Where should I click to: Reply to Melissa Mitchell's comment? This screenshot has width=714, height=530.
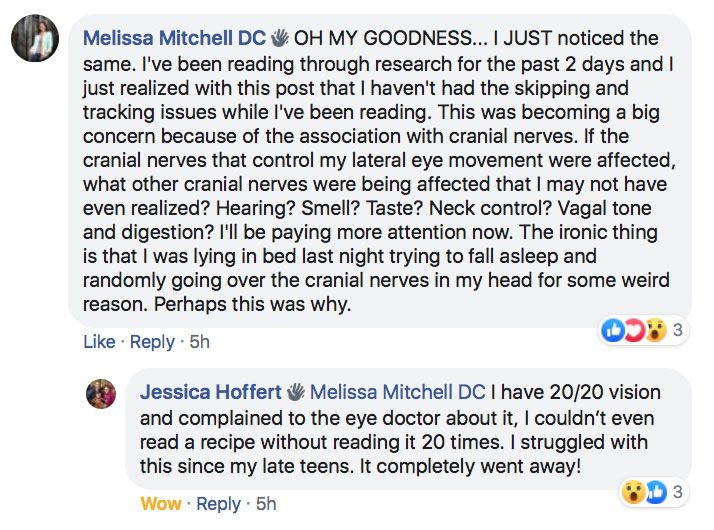click(152, 342)
